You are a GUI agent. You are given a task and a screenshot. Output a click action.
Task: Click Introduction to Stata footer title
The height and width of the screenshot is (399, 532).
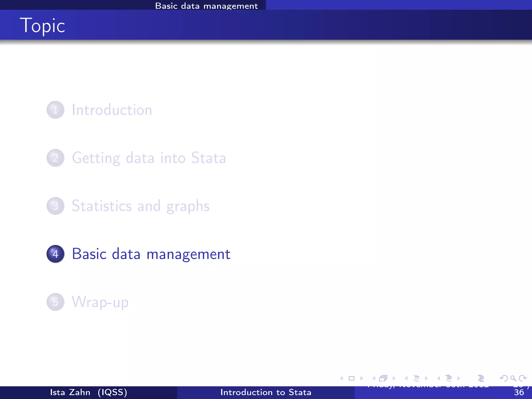pyautogui.click(x=266, y=392)
